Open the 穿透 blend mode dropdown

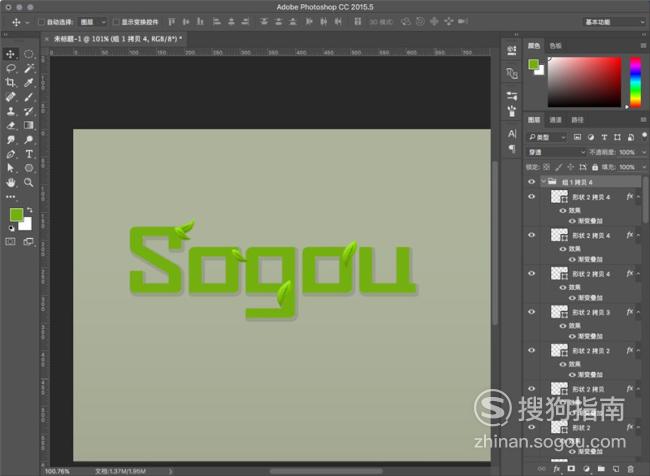pos(556,152)
